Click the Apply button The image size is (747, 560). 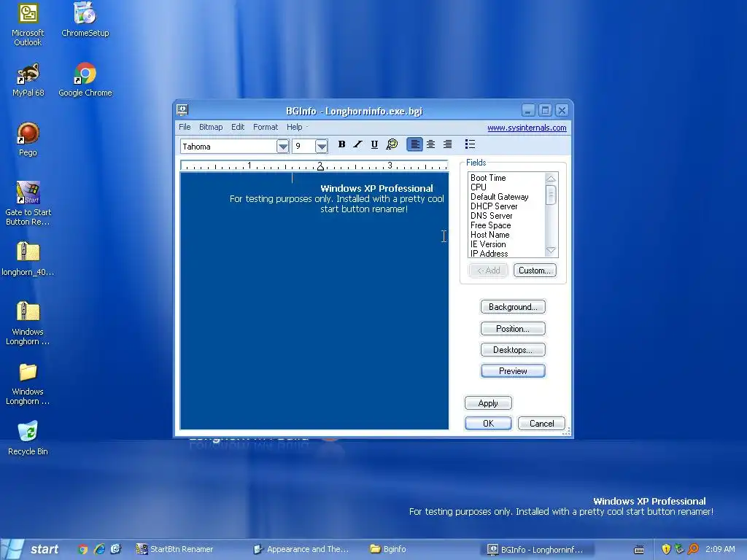(488, 403)
